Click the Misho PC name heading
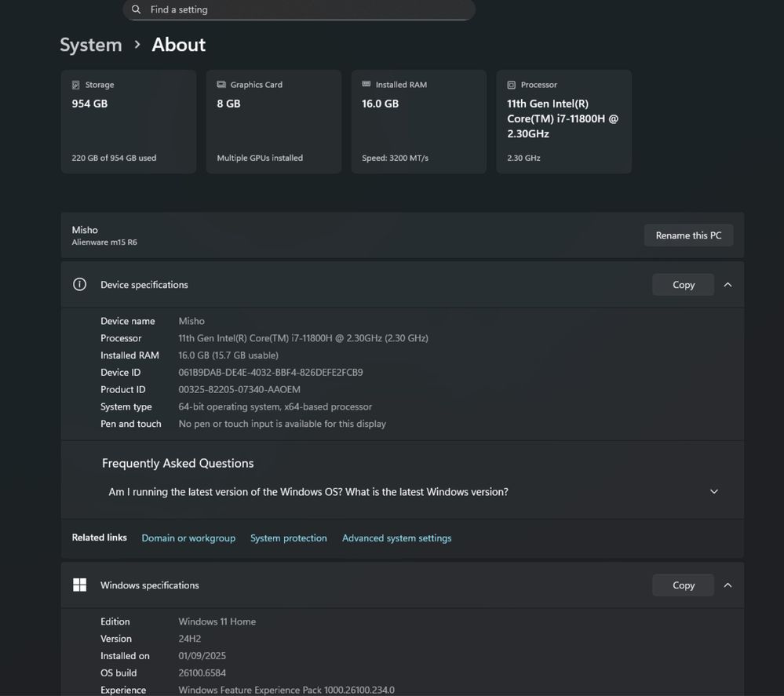This screenshot has width=784, height=696. 85,230
